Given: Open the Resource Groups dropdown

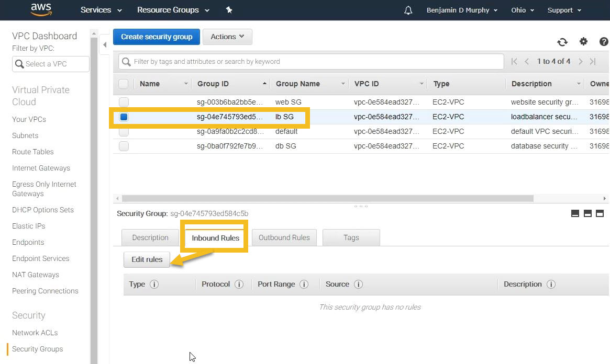Looking at the screenshot, I should [x=173, y=10].
